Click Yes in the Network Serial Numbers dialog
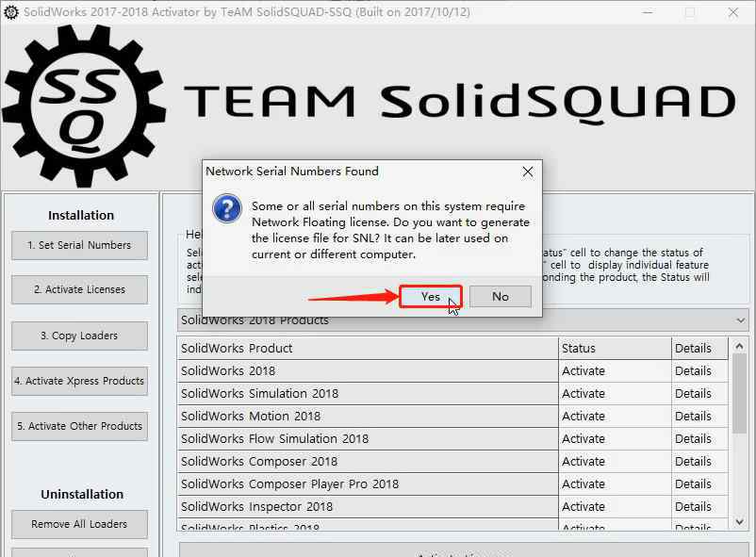Screen dimensions: 756x557 (x=431, y=297)
